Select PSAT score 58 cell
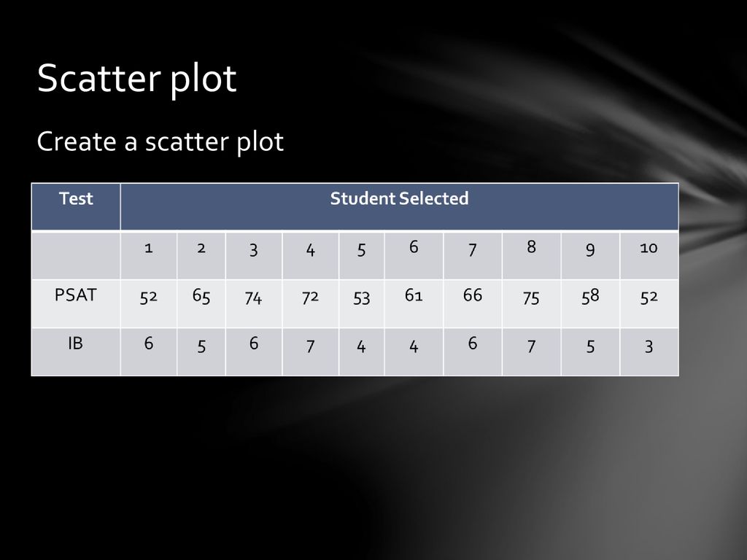Screen dimensions: 747x560 pos(590,296)
